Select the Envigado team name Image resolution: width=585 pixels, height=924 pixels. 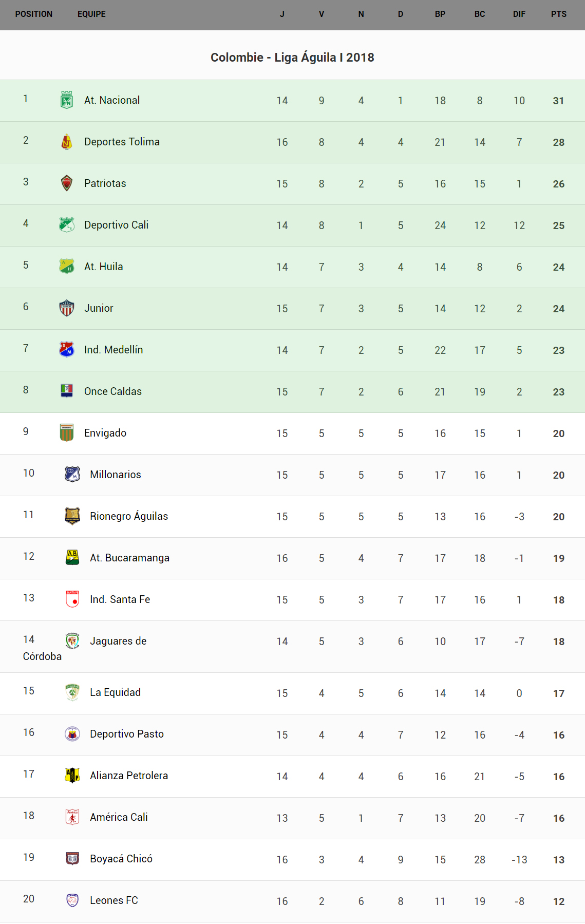pyautogui.click(x=105, y=433)
